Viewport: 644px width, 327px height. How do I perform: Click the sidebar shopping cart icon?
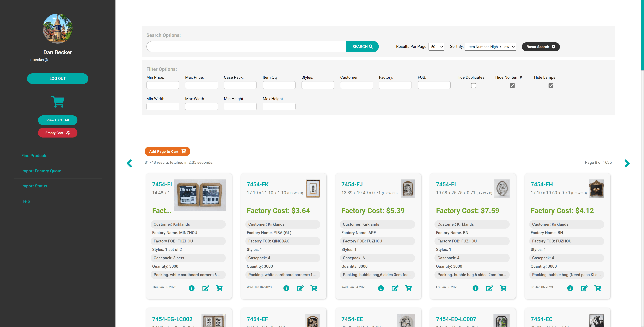point(58,102)
